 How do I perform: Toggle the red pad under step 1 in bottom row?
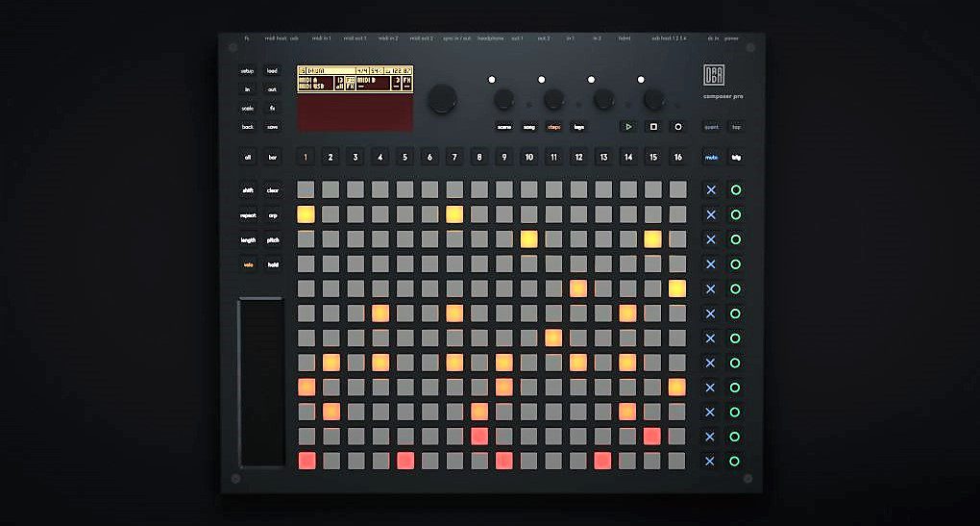tap(306, 461)
